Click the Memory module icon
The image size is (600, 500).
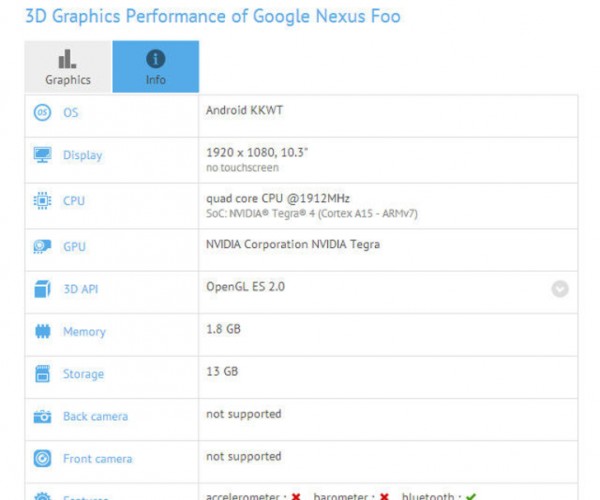coord(42,331)
